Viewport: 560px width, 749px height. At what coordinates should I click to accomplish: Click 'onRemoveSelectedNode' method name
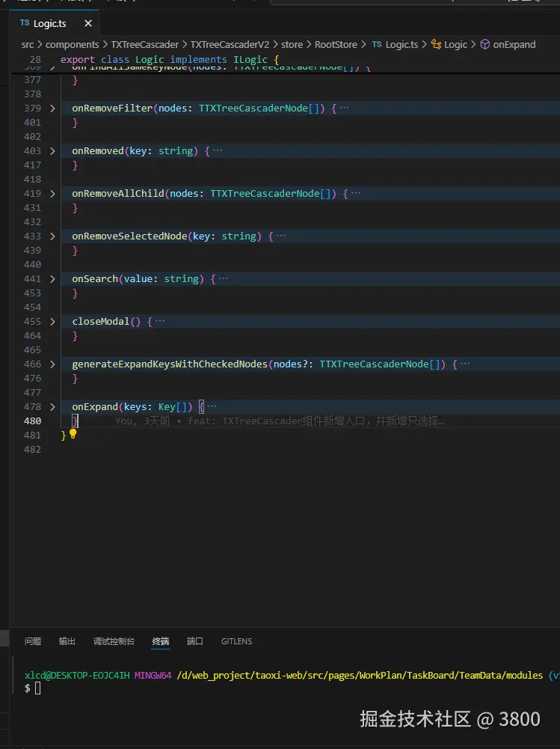[x=129, y=236]
